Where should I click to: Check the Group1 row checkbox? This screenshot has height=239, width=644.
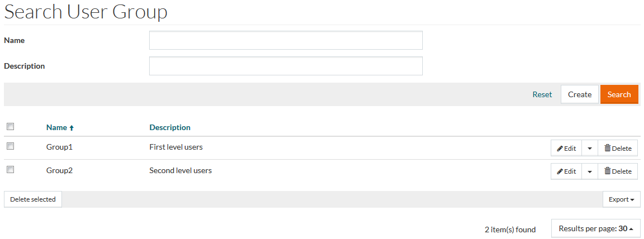(10, 146)
